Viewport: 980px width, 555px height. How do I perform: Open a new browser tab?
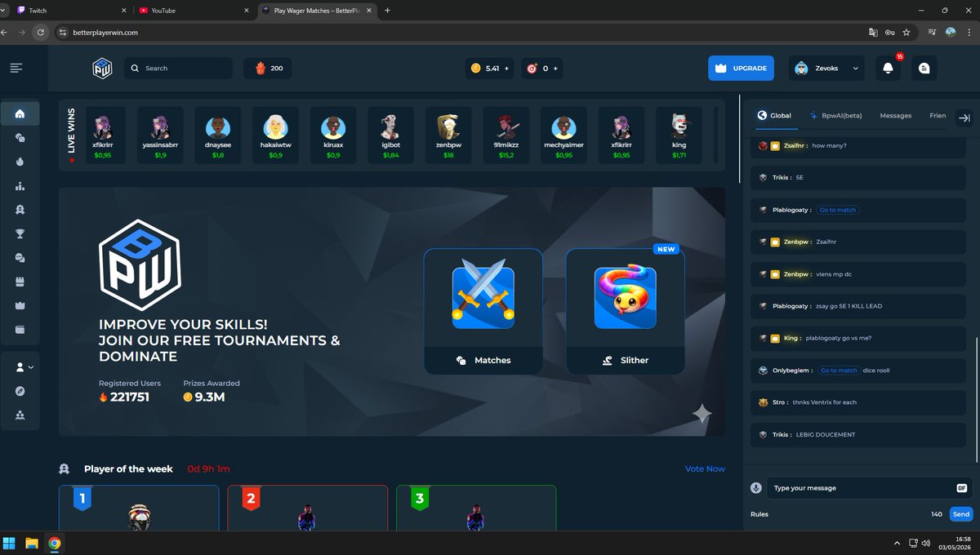[x=387, y=11]
